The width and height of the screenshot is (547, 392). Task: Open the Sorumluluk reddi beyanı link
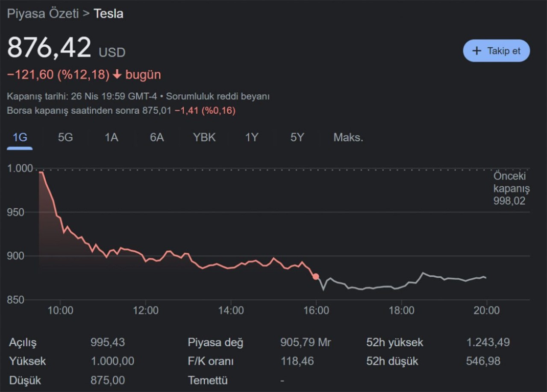(x=218, y=97)
